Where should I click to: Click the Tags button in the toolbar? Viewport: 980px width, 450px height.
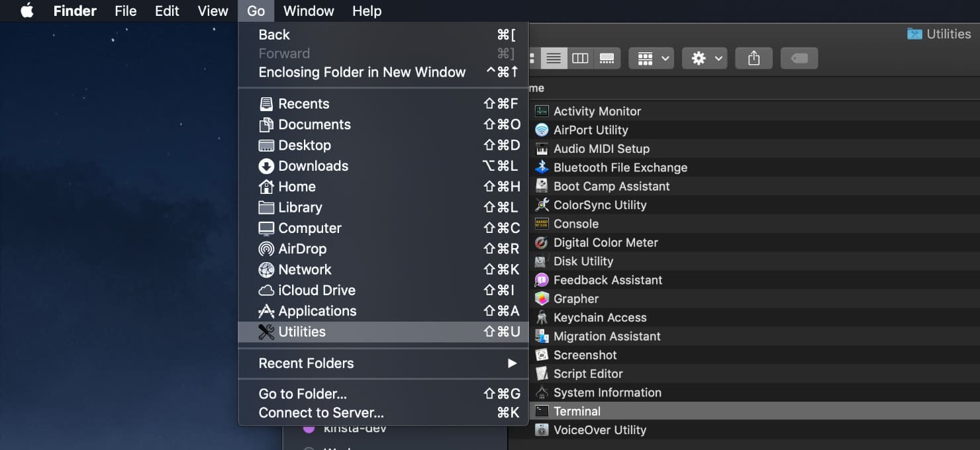tap(799, 58)
